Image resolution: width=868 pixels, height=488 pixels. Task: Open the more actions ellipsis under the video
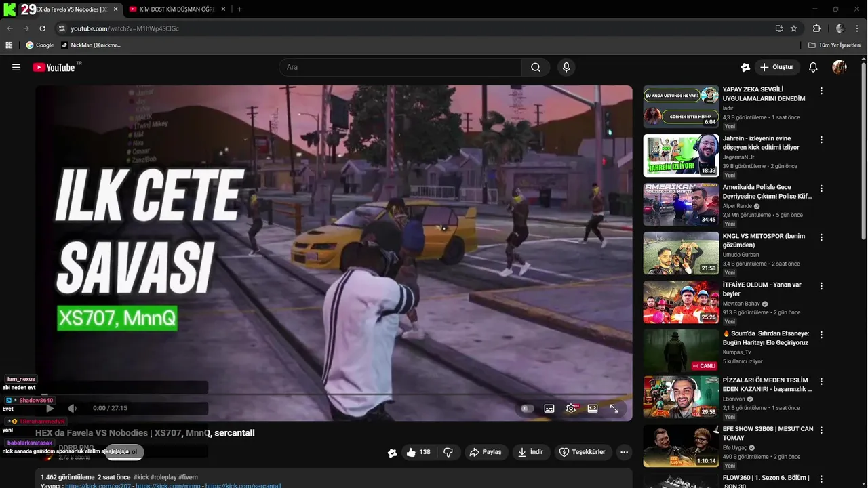click(624, 452)
